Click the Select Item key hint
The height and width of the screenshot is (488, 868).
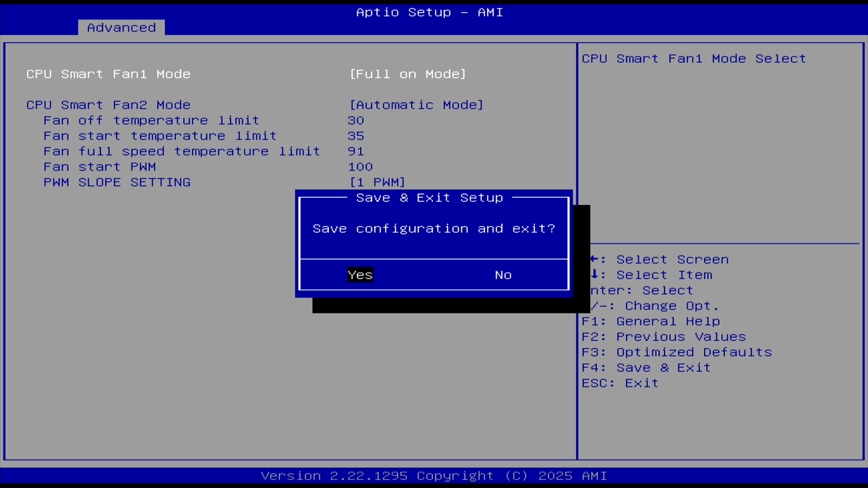pos(651,275)
